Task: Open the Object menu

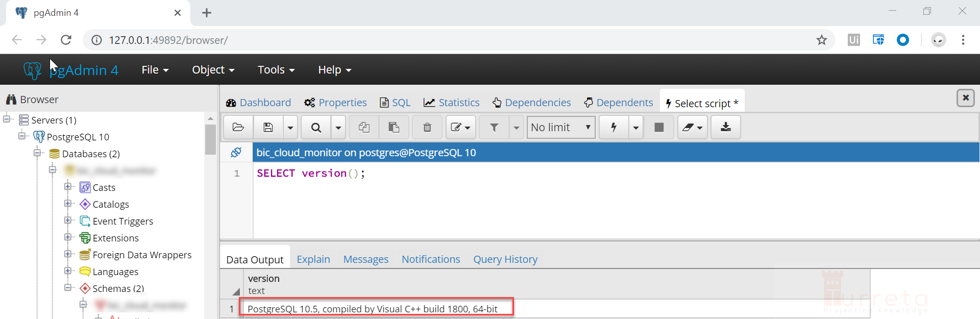Action: click(213, 69)
